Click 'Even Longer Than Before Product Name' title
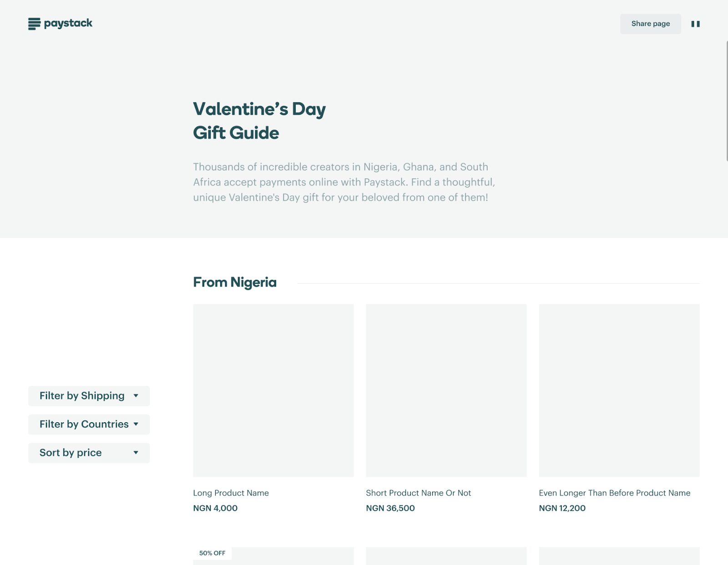Image resolution: width=728 pixels, height=565 pixels. pos(614,493)
